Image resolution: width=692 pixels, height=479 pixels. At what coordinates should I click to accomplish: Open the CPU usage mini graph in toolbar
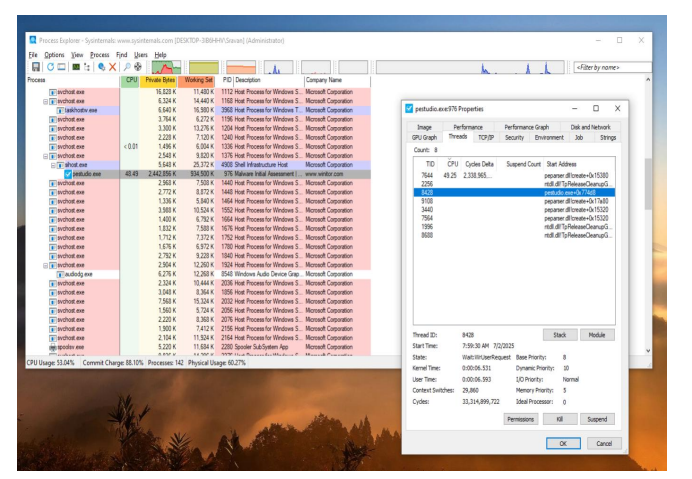[x=164, y=66]
